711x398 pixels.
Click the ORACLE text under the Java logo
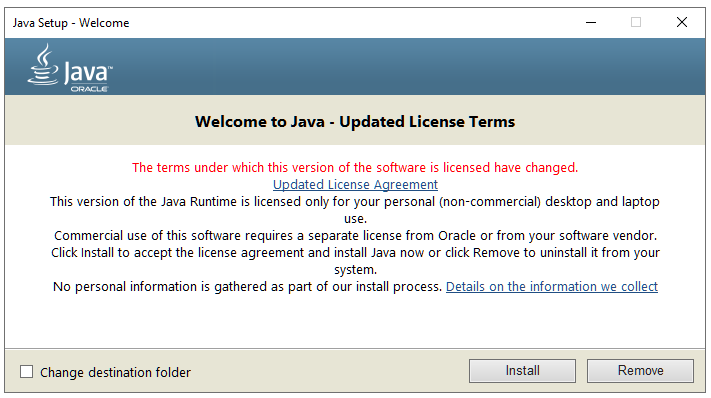point(89,89)
